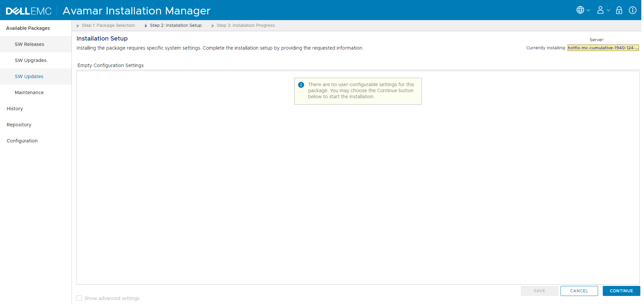Viewport: 644px width, 304px height.
Task: Click the info icon in the notification box
Action: pyautogui.click(x=301, y=84)
